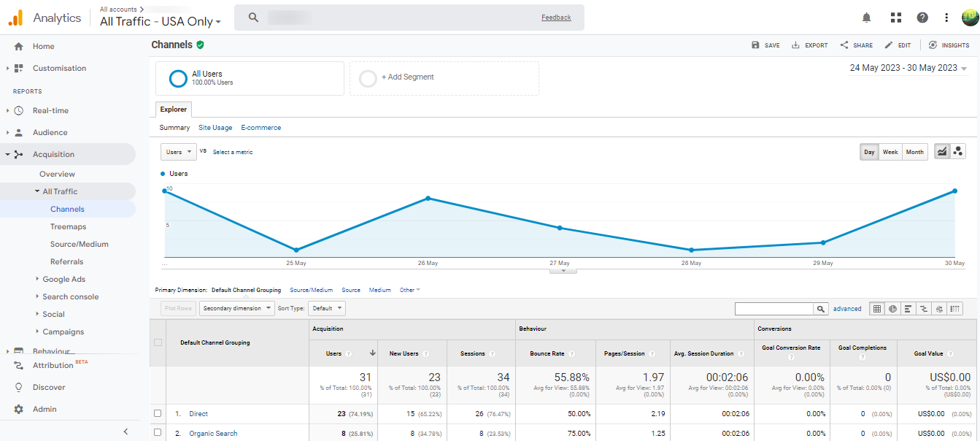This screenshot has height=441, width=980.
Task: Open the Users metric dropdown above chart
Action: coord(179,152)
